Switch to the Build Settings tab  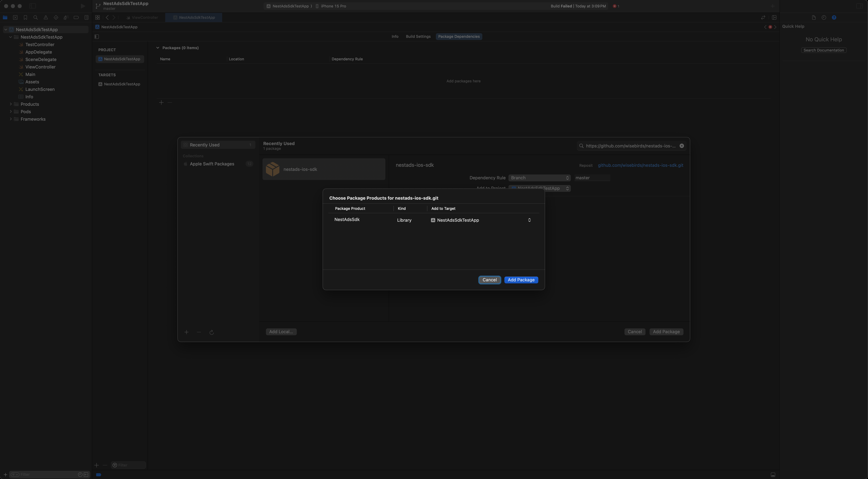(x=418, y=36)
